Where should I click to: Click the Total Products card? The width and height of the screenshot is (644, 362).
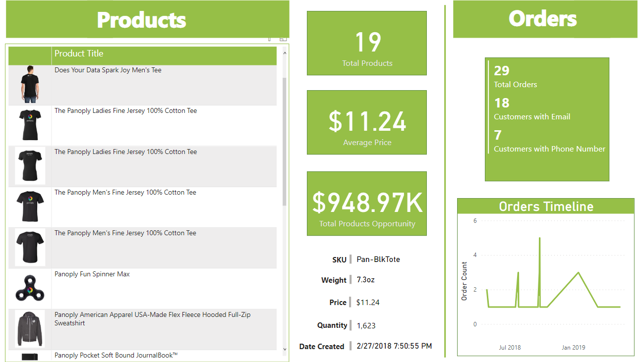coord(367,44)
